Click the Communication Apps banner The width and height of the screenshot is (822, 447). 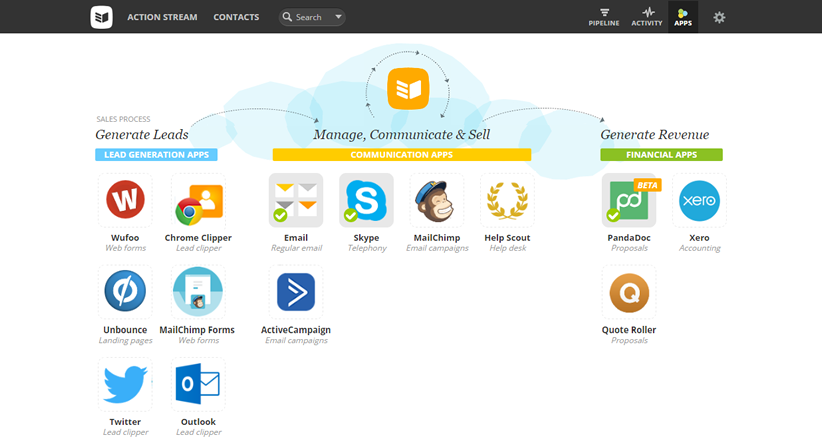click(x=402, y=155)
